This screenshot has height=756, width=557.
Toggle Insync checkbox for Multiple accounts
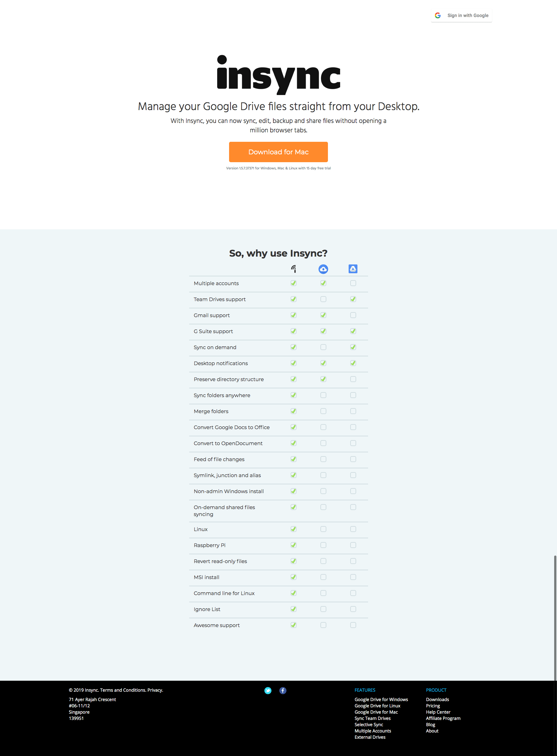pyautogui.click(x=294, y=283)
